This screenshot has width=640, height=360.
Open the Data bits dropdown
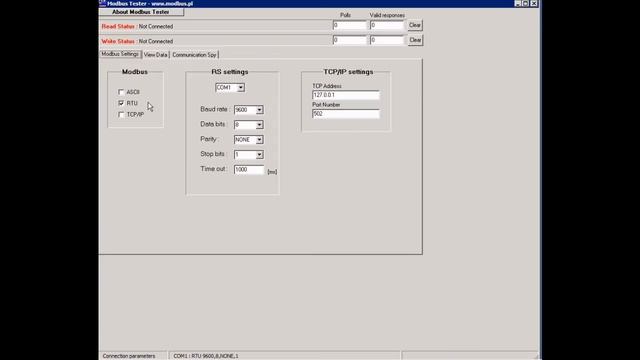click(x=259, y=125)
